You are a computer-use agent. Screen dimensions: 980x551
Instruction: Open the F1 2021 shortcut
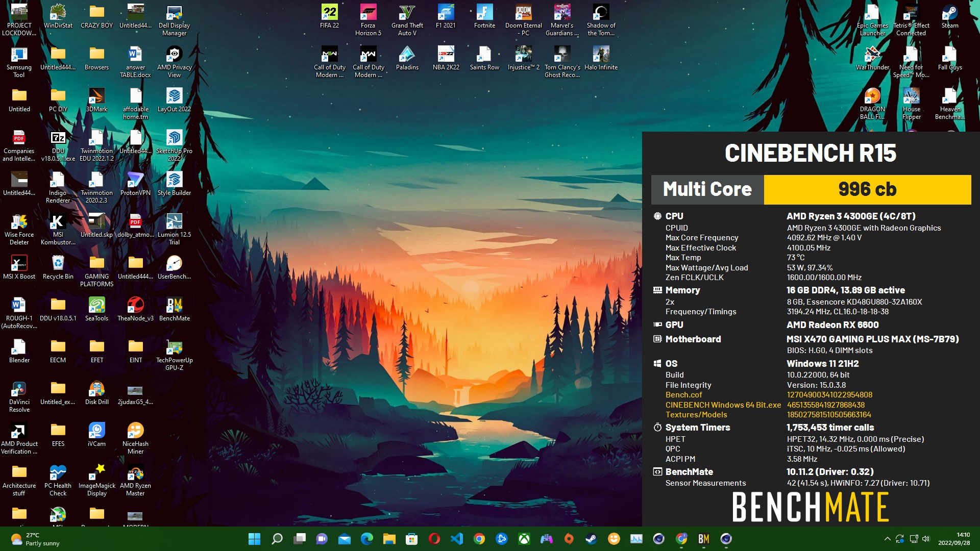tap(446, 16)
